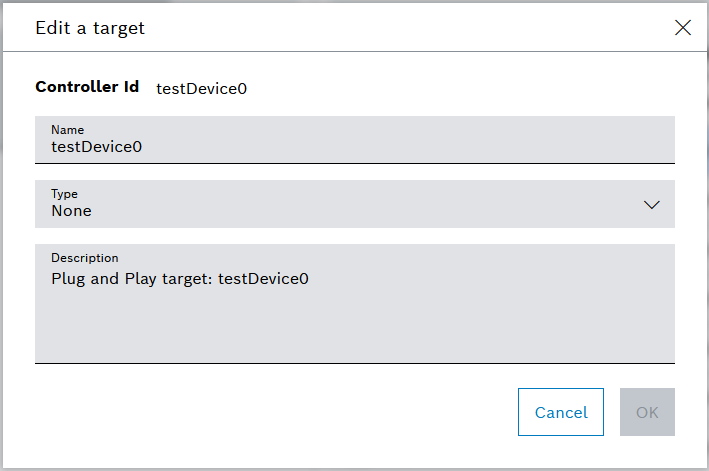Open the Type combo box field
The height and width of the screenshot is (471, 709).
pos(340,204)
